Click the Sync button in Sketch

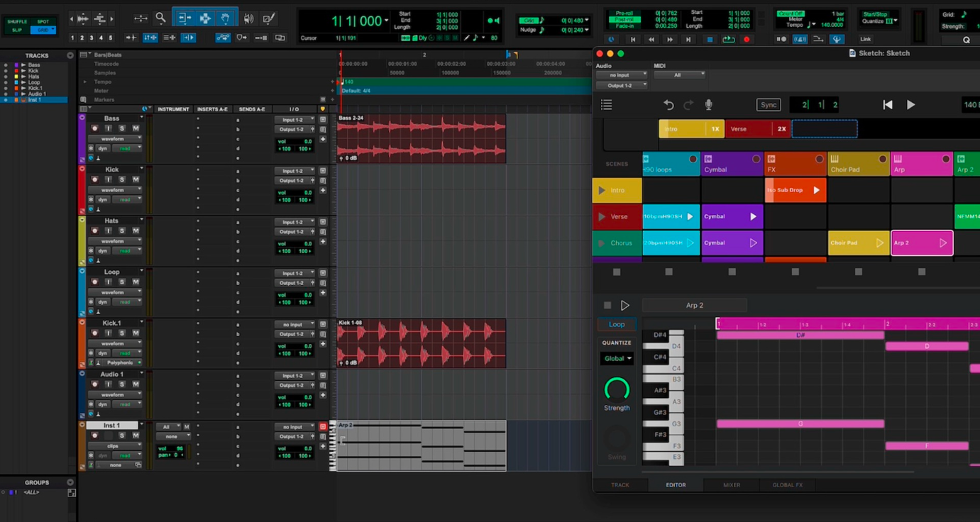click(x=769, y=105)
